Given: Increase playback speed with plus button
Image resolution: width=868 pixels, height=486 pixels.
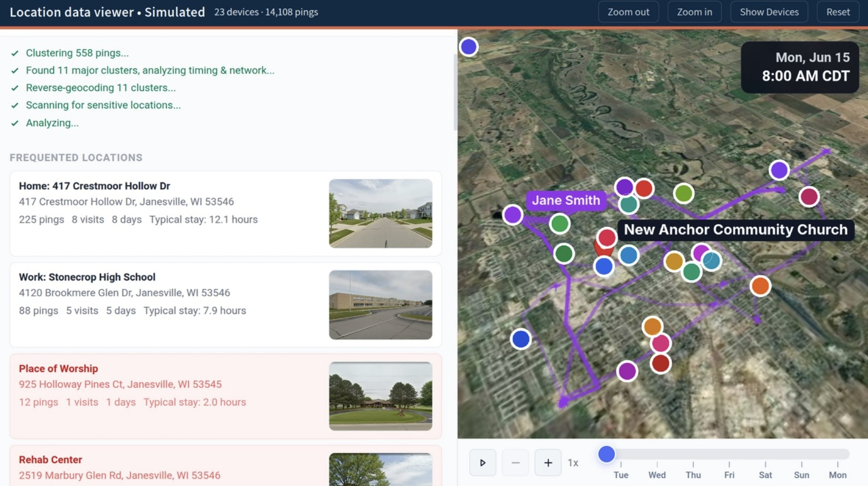Looking at the screenshot, I should (x=548, y=463).
